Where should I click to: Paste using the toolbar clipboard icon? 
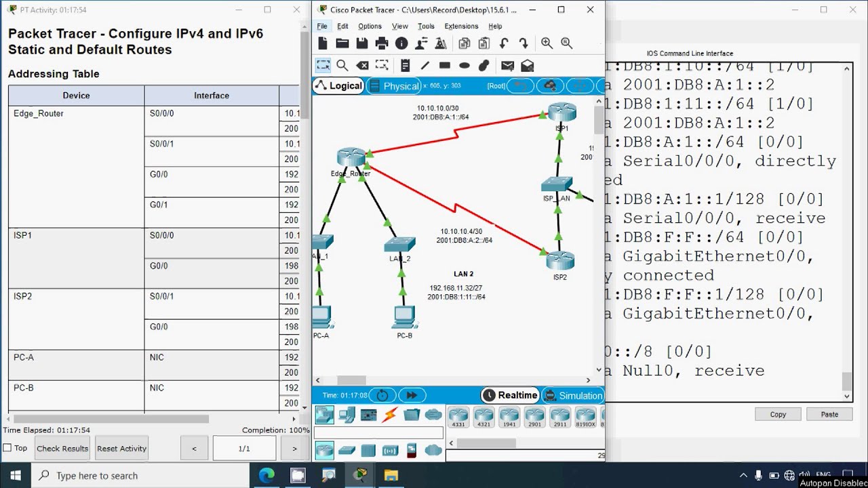pos(484,43)
